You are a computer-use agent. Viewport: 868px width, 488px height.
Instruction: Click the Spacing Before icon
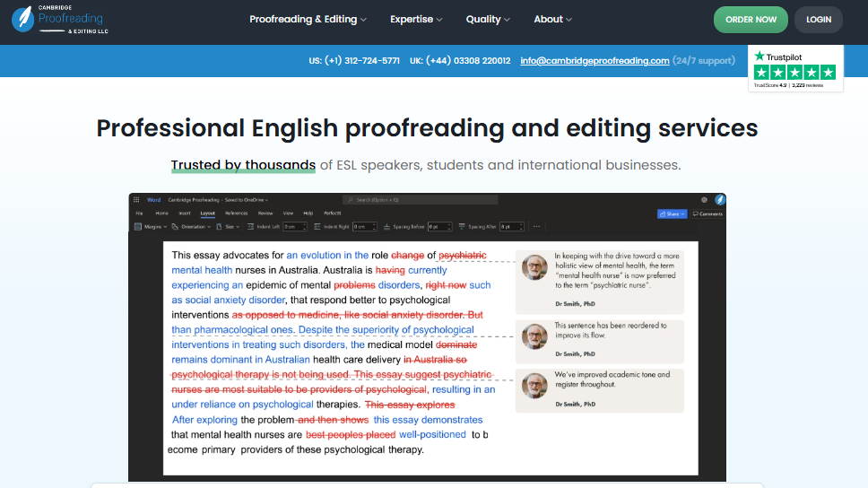click(387, 227)
